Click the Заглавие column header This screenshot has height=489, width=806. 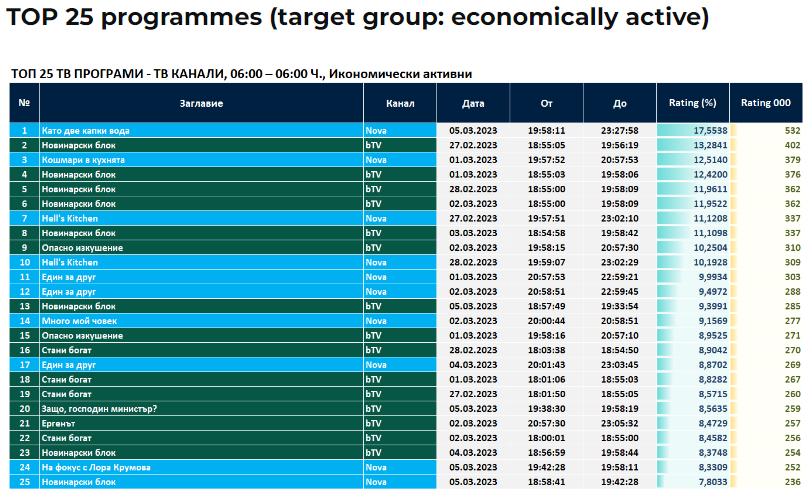coord(201,103)
